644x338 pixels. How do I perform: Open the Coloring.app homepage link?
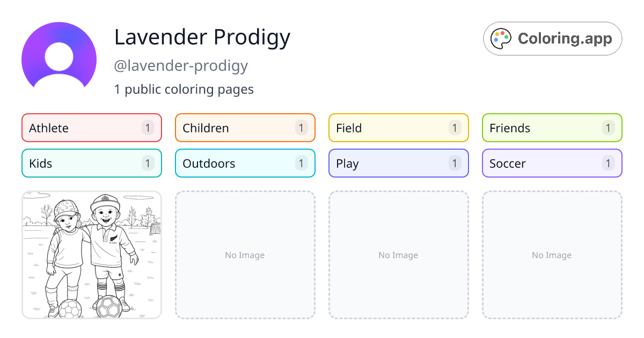point(552,38)
